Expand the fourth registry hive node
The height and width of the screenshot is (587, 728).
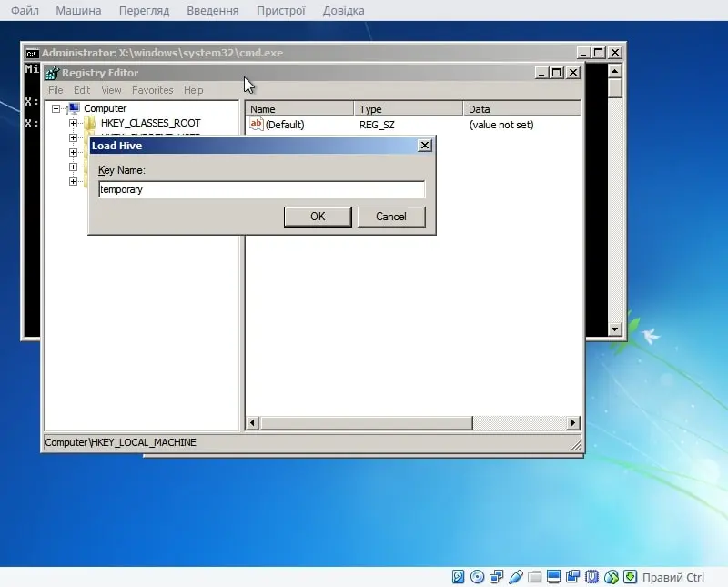click(73, 167)
